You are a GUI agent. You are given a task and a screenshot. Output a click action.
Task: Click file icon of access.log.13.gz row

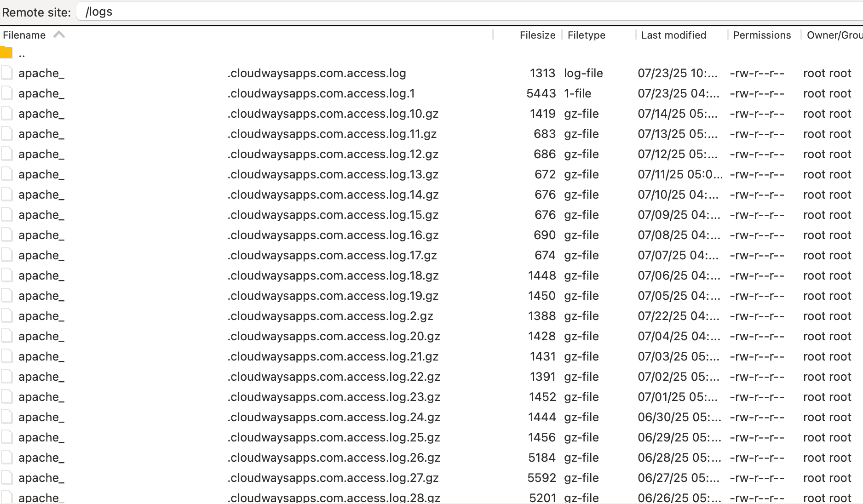6,174
